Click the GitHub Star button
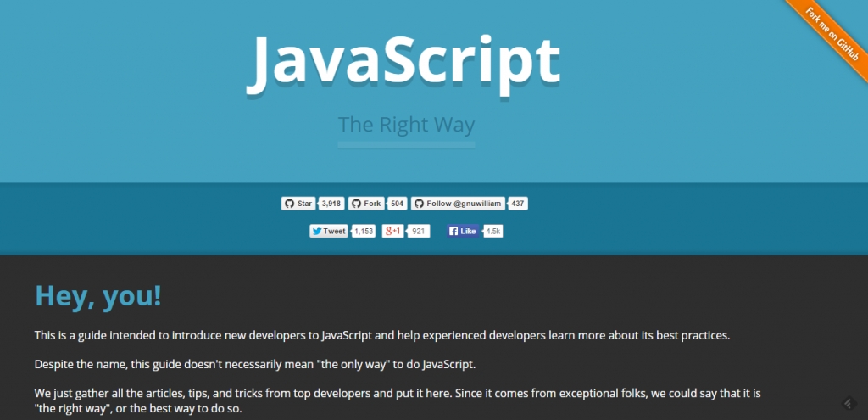Image resolution: width=868 pixels, height=420 pixels. 298,204
